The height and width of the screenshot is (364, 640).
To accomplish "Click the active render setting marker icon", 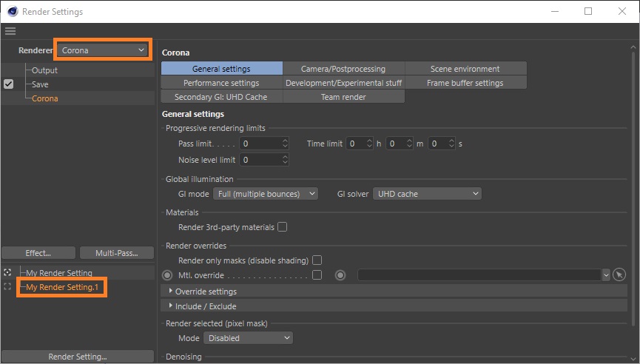I will pyautogui.click(x=8, y=273).
